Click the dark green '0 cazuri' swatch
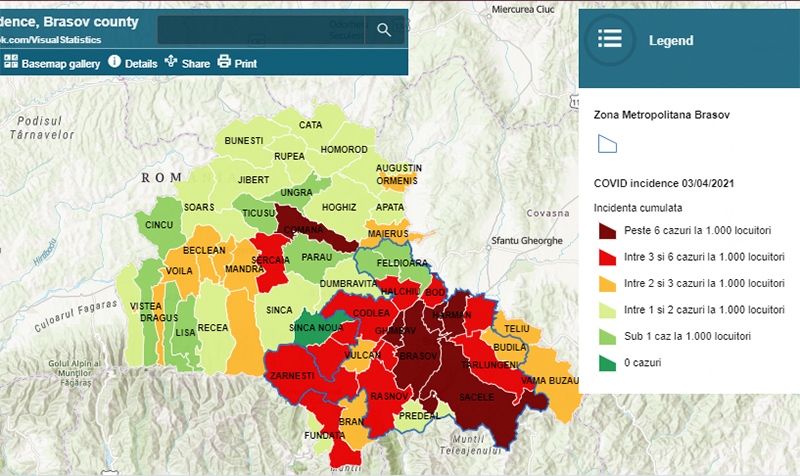The width and height of the screenshot is (800, 476). (606, 362)
